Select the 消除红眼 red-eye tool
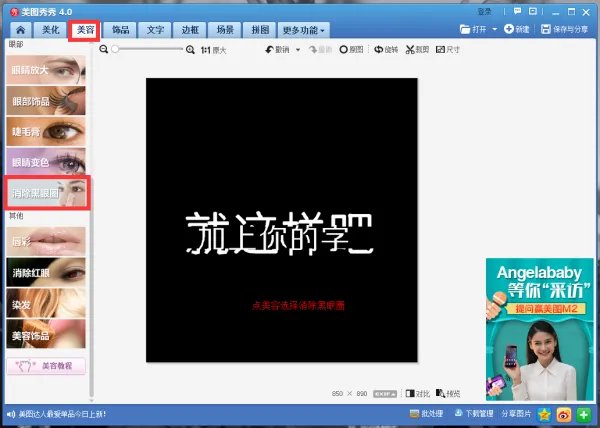600x428 pixels. pos(46,272)
